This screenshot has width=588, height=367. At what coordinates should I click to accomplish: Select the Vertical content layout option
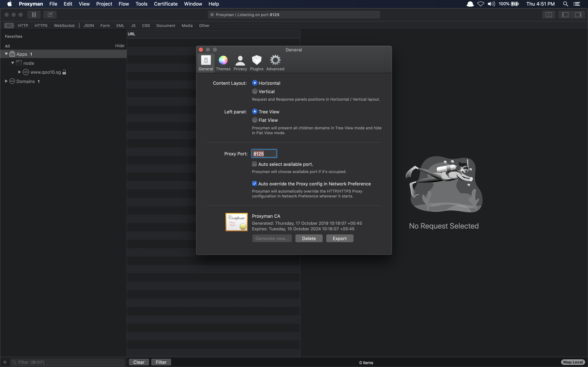coord(255,92)
